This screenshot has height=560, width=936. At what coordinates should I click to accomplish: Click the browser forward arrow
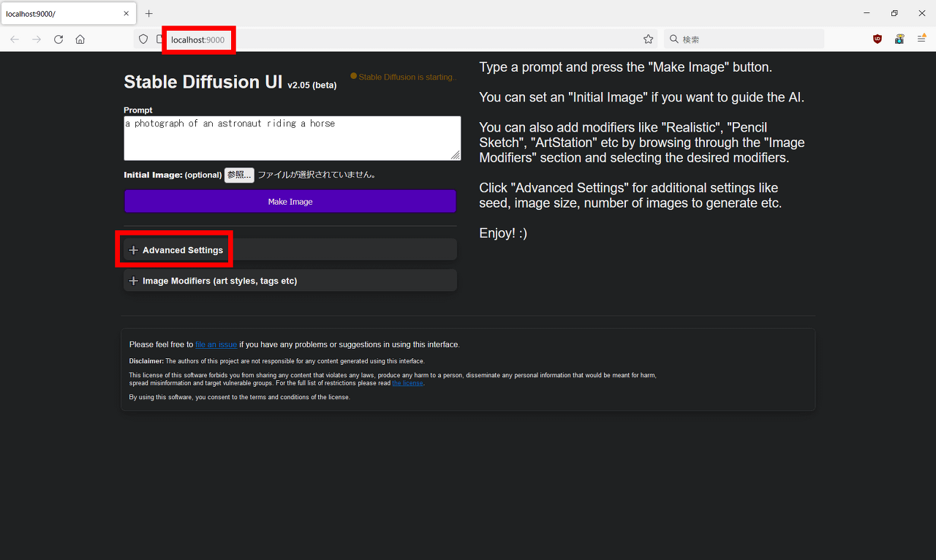(x=37, y=39)
